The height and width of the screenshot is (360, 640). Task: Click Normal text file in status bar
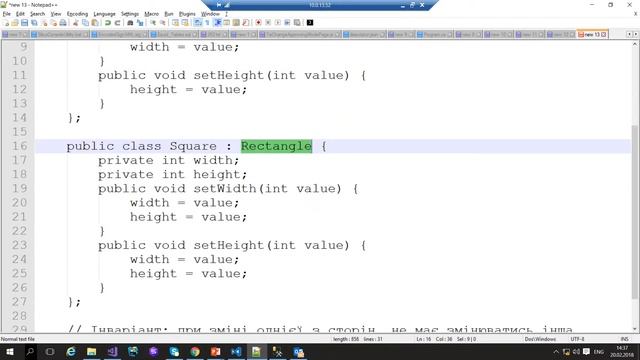click(18, 339)
